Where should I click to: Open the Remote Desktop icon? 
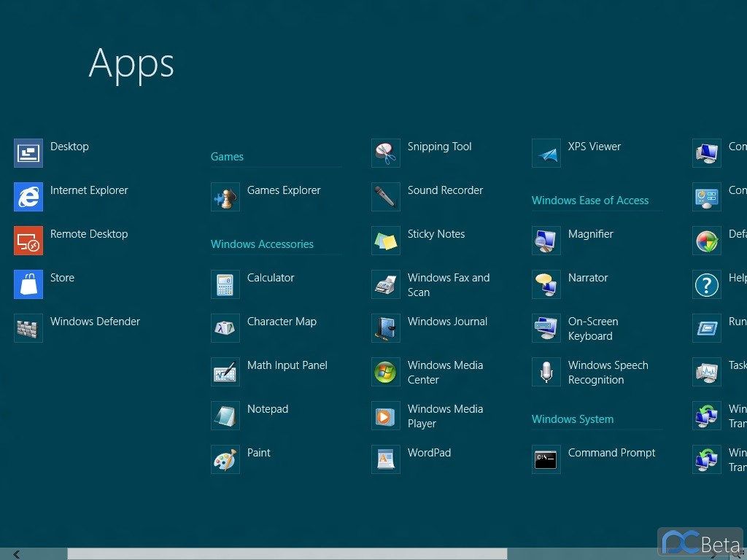tap(28, 241)
